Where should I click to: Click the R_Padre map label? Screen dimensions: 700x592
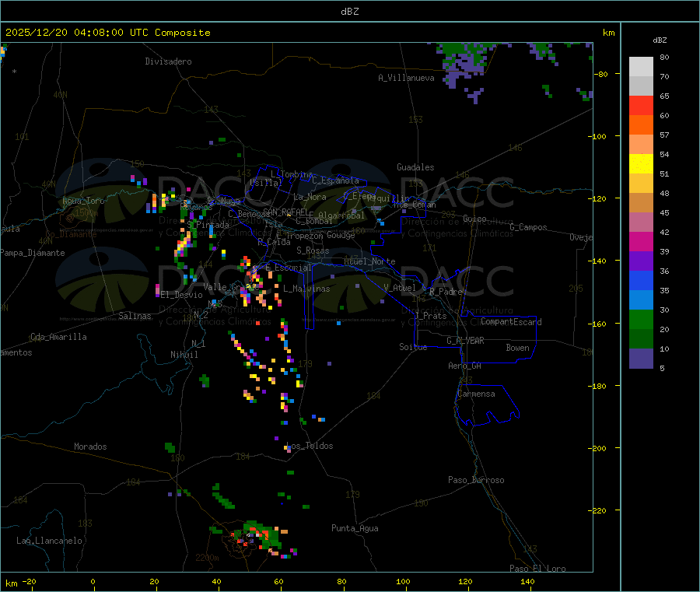(x=446, y=292)
